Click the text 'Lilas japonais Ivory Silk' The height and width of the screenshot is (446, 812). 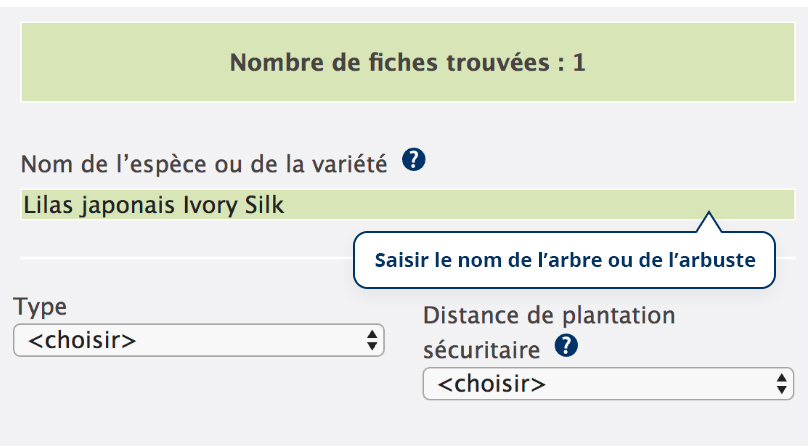point(153,205)
